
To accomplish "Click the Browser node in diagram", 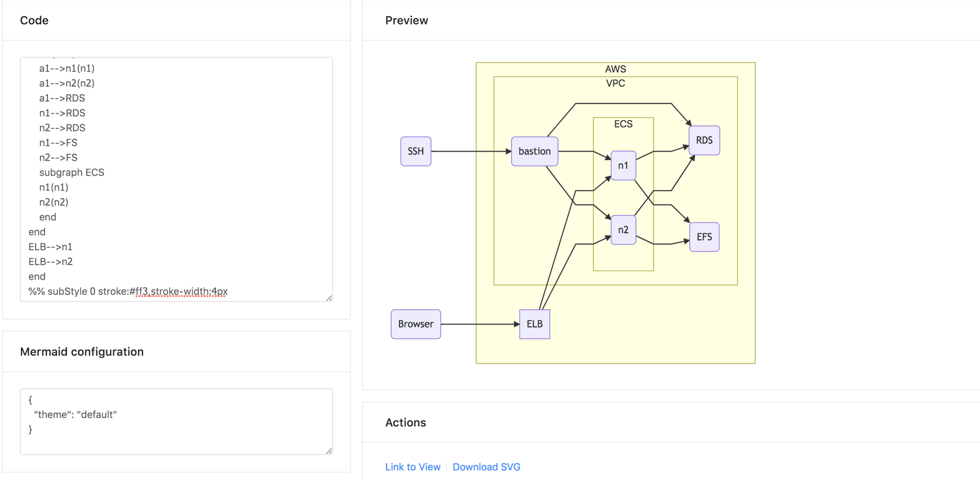I will pos(415,324).
